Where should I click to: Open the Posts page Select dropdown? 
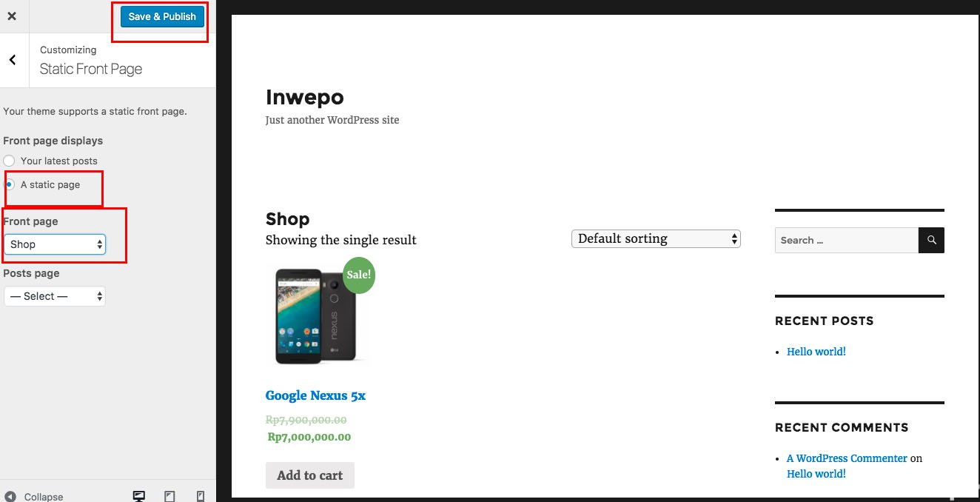pos(55,296)
